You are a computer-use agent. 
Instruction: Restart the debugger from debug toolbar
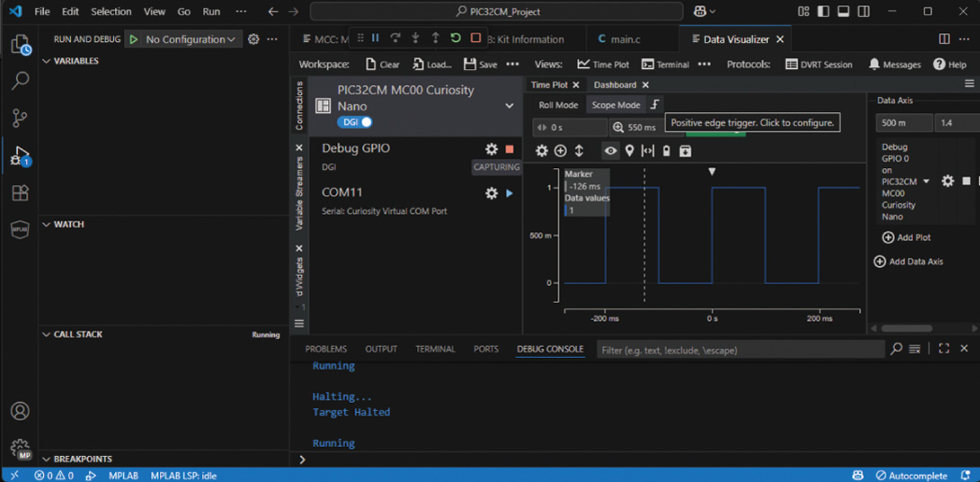pos(456,39)
